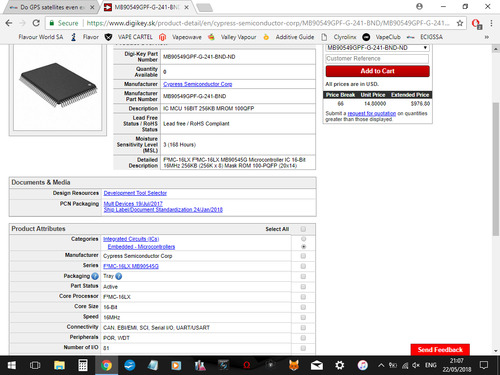
Task: Open Windows Calculator from the taskbar
Action: click(x=83, y=365)
